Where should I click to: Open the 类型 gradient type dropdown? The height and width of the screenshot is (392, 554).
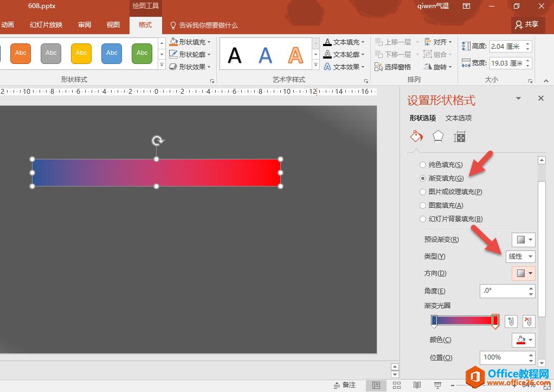pos(520,256)
